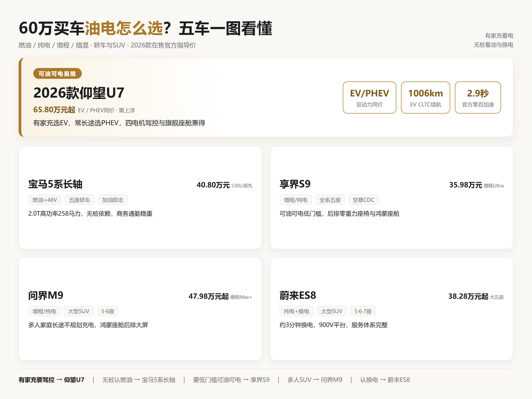
Task: Click the 65.80万元起 price text
Action: (54, 110)
